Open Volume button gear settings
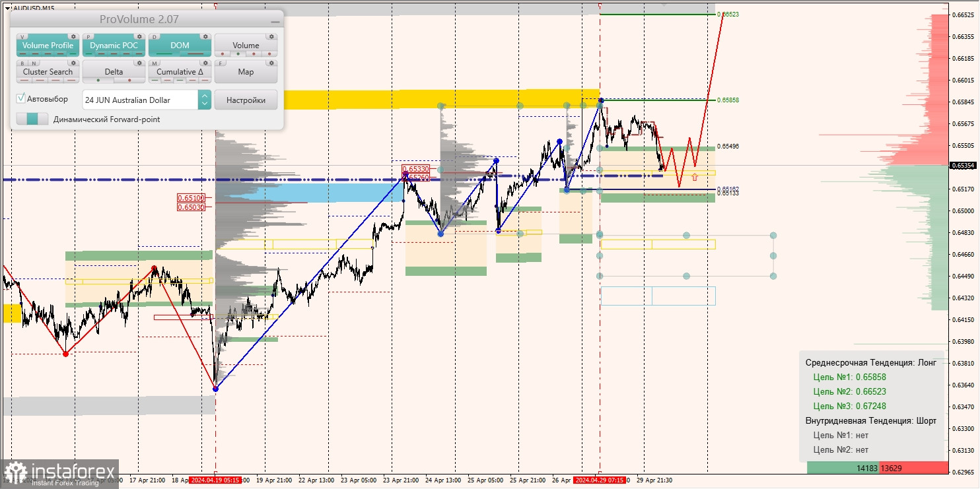This screenshot has width=980, height=489. click(x=271, y=37)
